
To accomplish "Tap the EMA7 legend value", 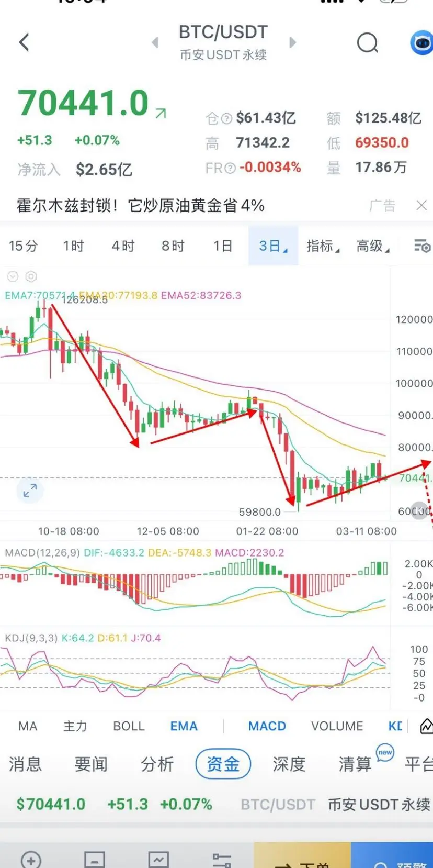I will click(39, 295).
